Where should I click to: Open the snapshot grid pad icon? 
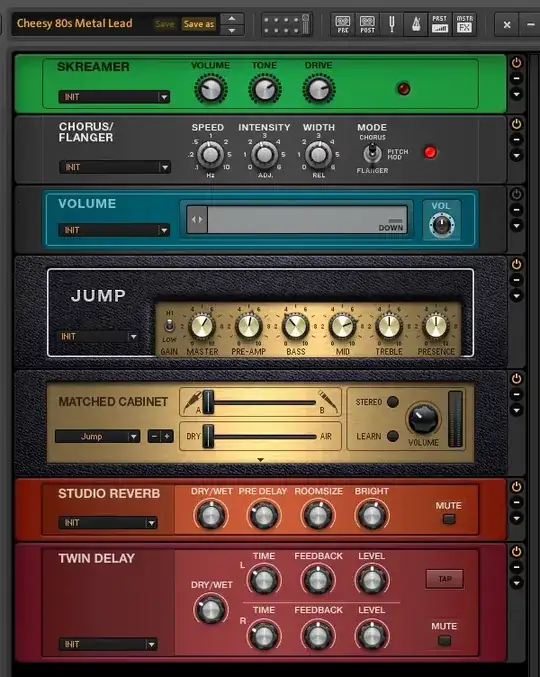click(x=286, y=24)
